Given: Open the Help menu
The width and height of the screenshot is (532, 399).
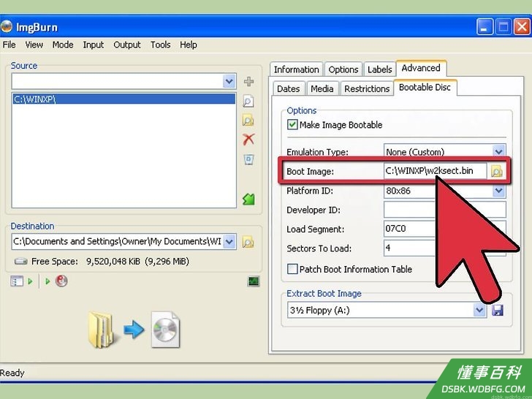Looking at the screenshot, I should [x=189, y=45].
